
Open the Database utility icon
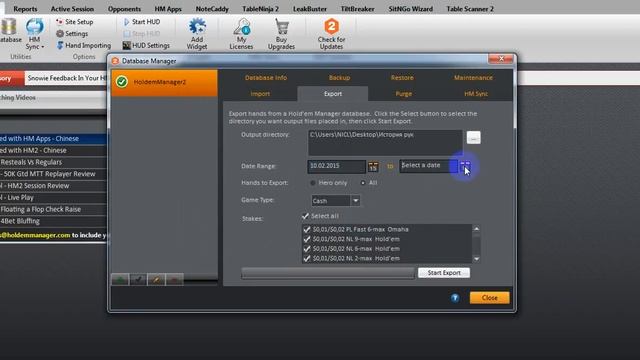click(x=9, y=27)
